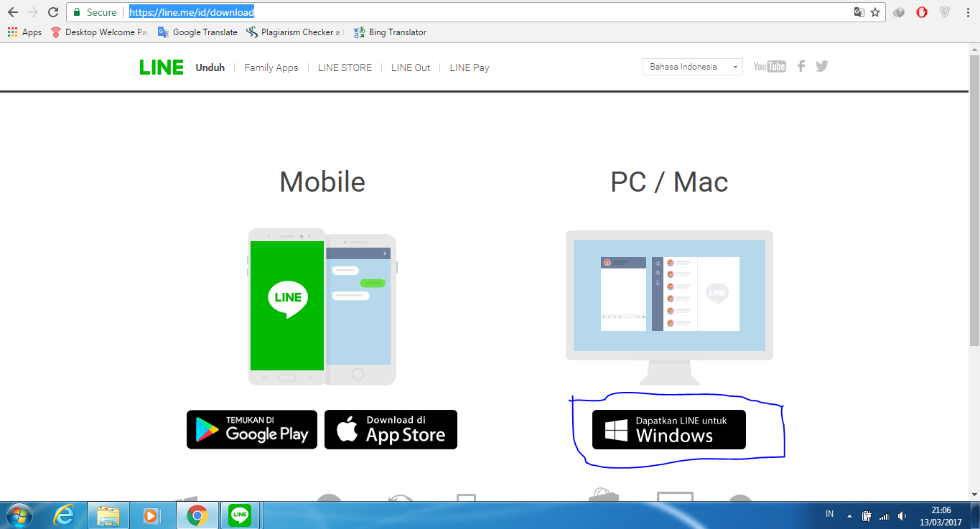
Task: Click the volume speaker tray icon
Action: [902, 515]
